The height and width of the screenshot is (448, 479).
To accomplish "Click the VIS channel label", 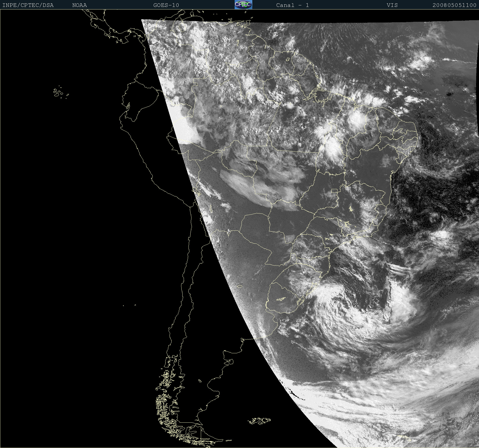I will pyautogui.click(x=392, y=5).
